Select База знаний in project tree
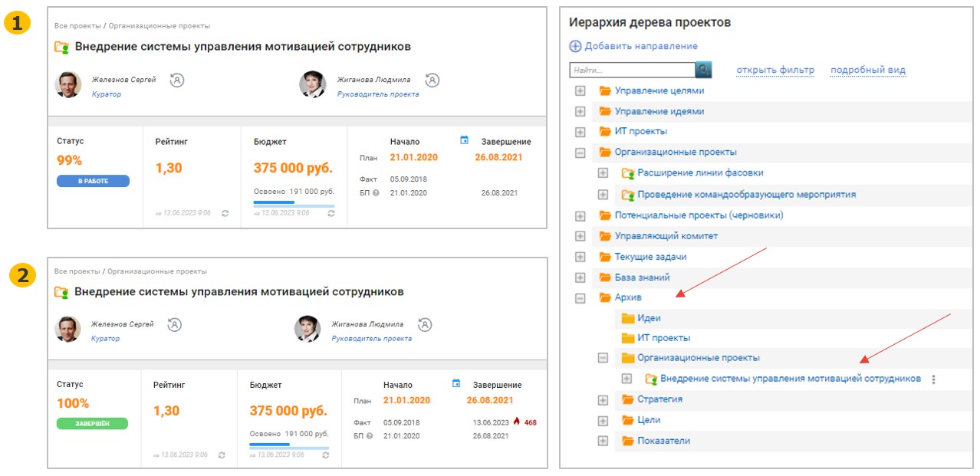The image size is (980, 476). (x=642, y=277)
